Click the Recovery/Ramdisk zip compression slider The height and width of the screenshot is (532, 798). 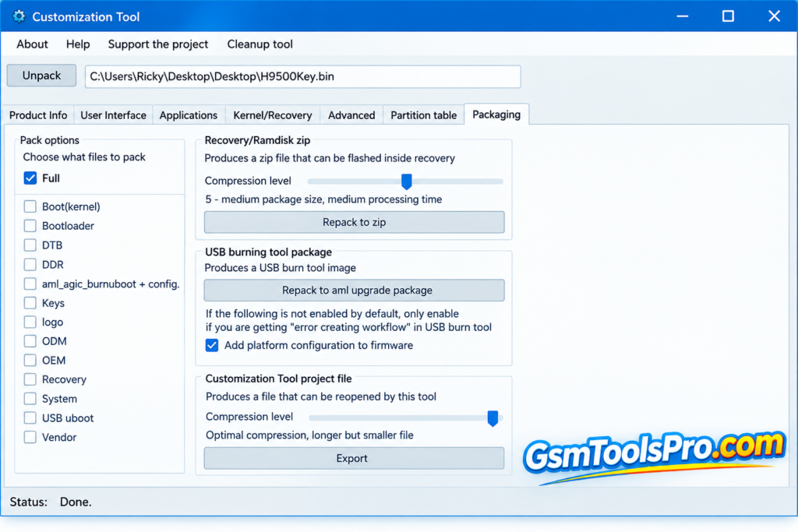tap(405, 181)
